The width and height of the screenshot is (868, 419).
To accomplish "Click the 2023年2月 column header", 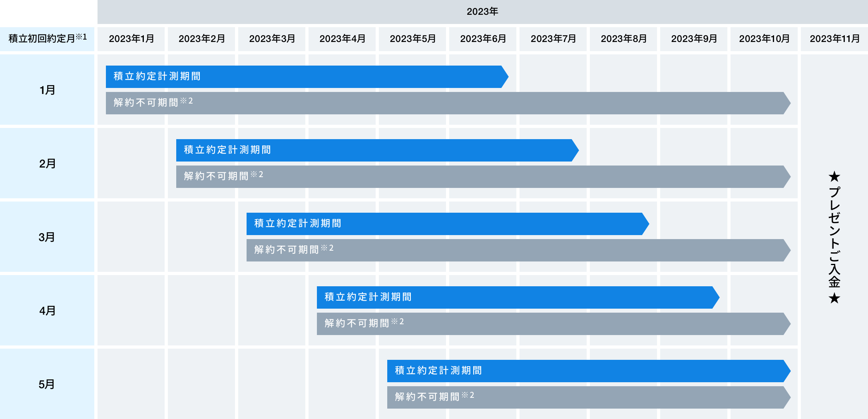I will click(x=201, y=39).
